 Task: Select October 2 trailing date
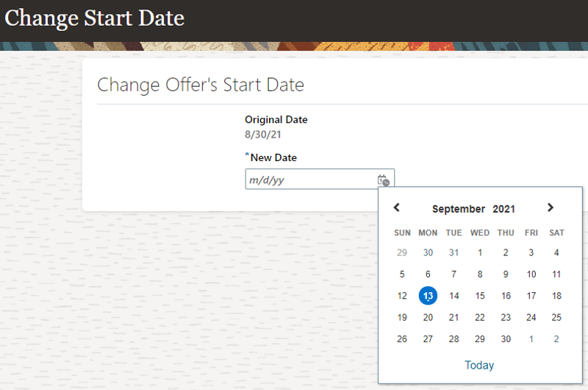pyautogui.click(x=556, y=339)
